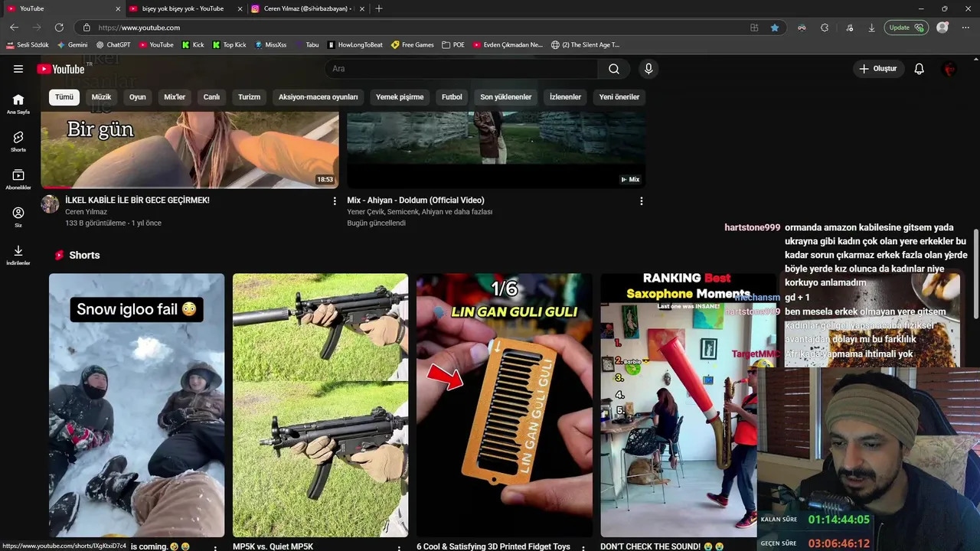This screenshot has height=551, width=980.
Task: Click the Oluştur create button
Action: click(x=878, y=69)
